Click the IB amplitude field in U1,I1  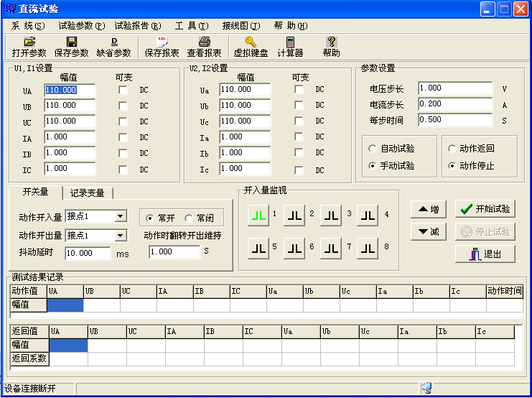click(70, 153)
